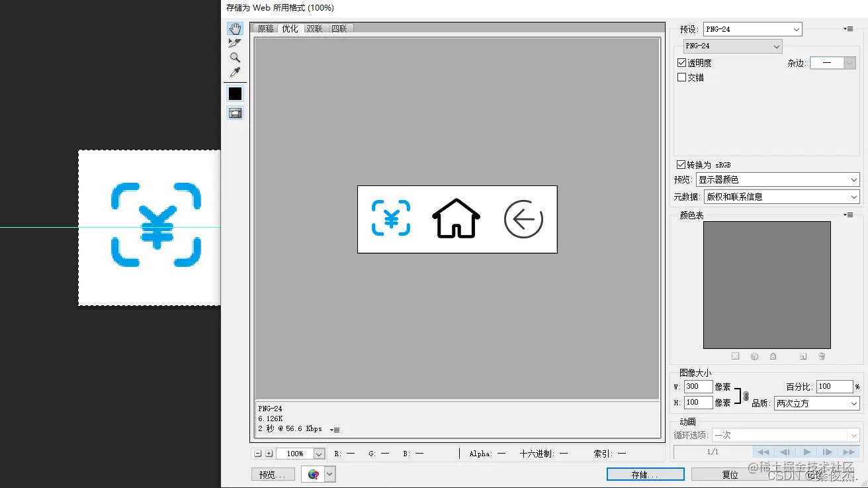Click the 预览... button
This screenshot has height=488, width=868.
point(273,475)
